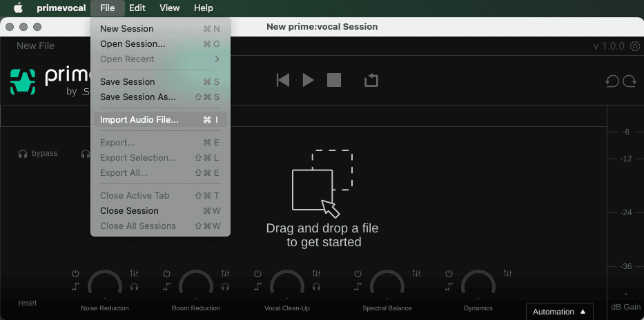The height and width of the screenshot is (320, 644).
Task: Open Dynamics advanced sliders icon
Action: point(507,273)
